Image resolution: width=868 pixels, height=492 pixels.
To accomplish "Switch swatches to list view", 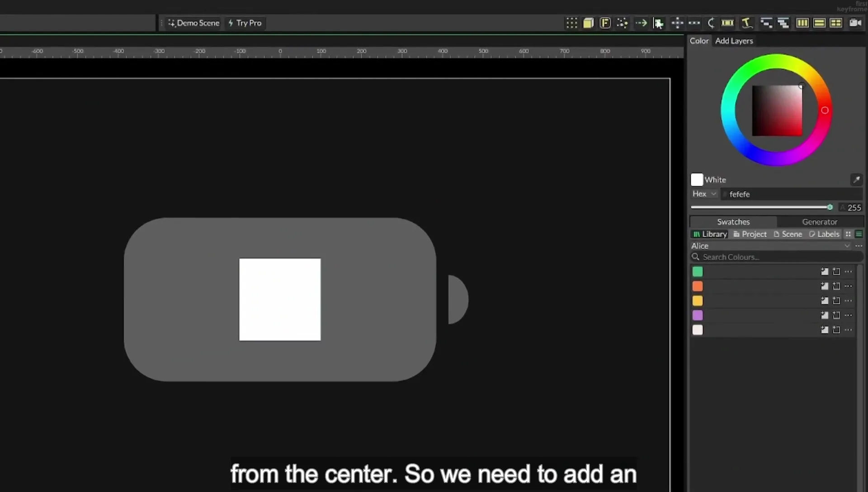I will [x=859, y=234].
